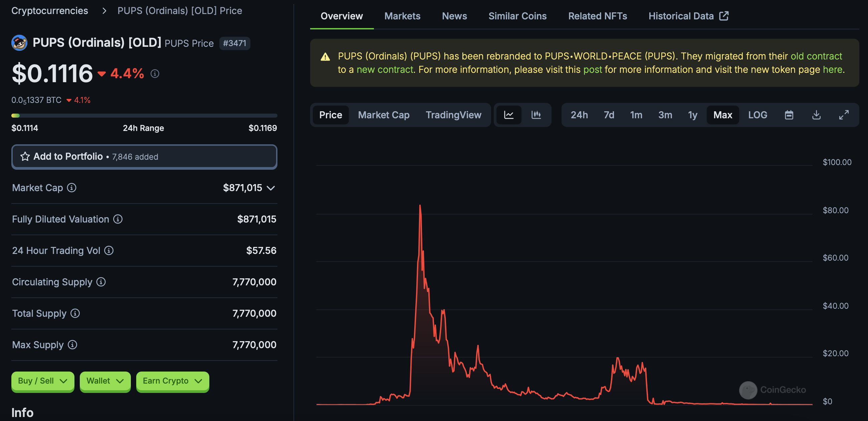Toggle LOG scale on chart
Image resolution: width=868 pixels, height=421 pixels.
tap(757, 115)
